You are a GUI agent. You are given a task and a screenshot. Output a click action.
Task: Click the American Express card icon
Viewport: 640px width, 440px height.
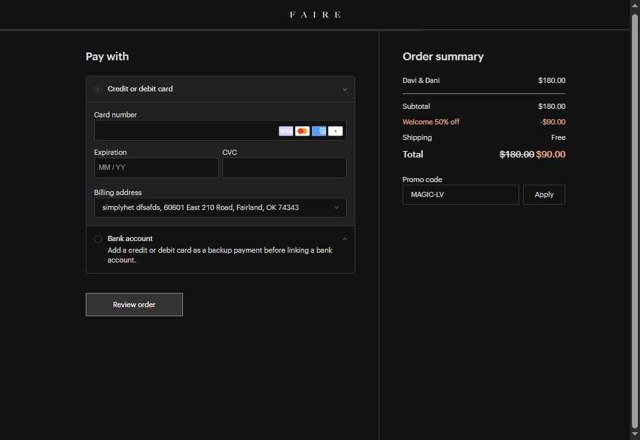(x=319, y=131)
